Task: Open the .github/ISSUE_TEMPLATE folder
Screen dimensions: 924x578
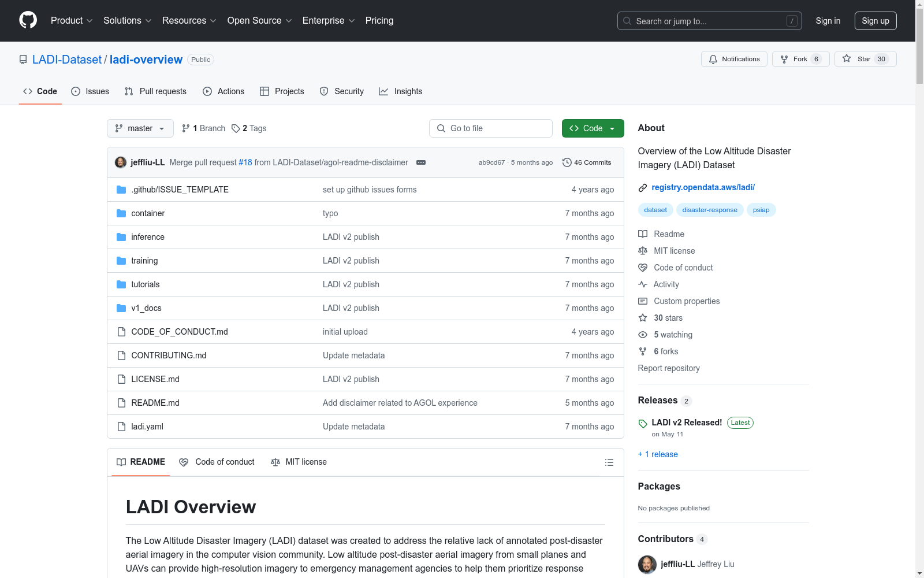Action: (180, 190)
